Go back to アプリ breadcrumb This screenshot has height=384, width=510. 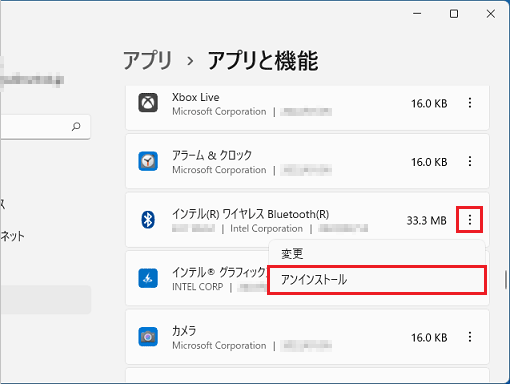pyautogui.click(x=148, y=61)
